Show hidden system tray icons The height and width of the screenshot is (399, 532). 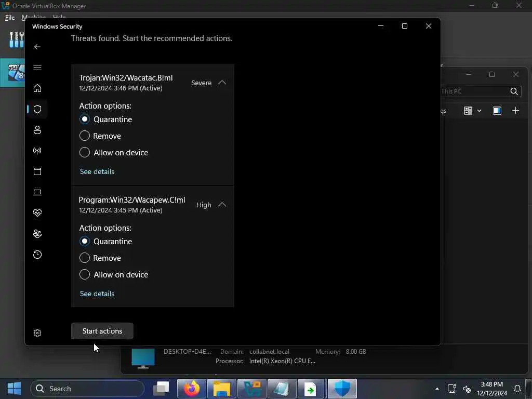437,389
